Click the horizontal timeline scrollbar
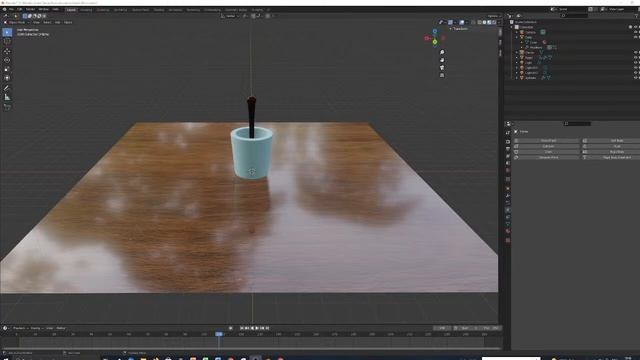Image resolution: width=640 pixels, height=360 pixels. click(251, 348)
